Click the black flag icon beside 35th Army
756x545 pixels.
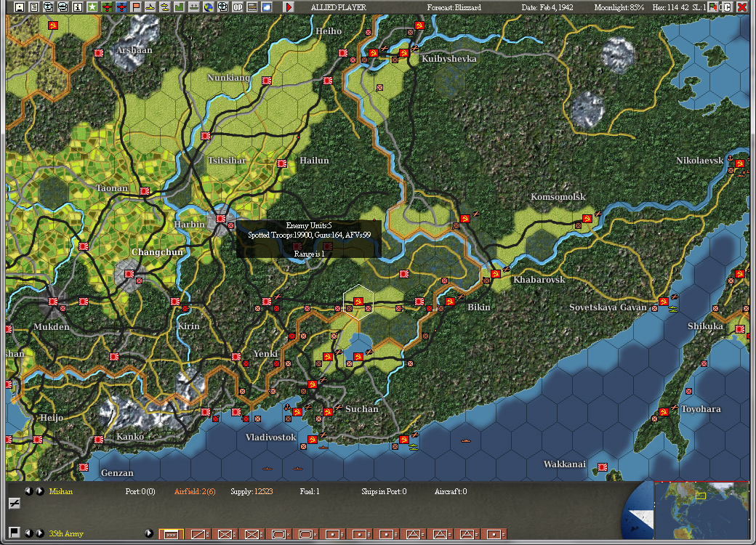click(x=15, y=533)
